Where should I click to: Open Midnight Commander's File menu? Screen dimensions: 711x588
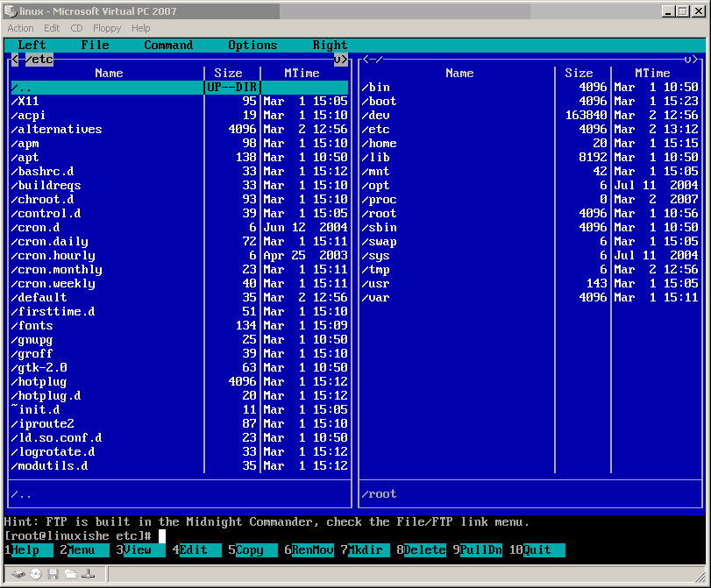tap(96, 45)
